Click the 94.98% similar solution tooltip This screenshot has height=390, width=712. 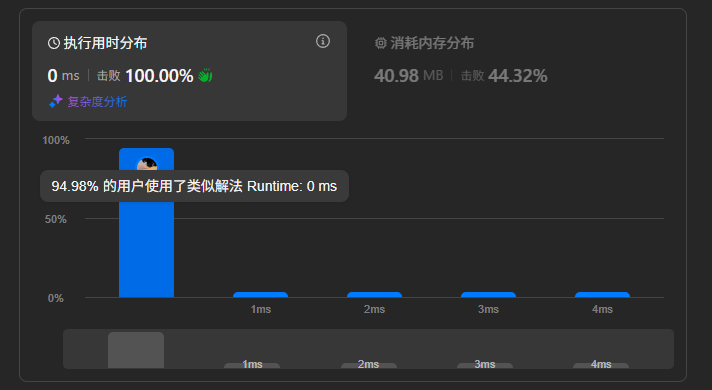click(194, 186)
